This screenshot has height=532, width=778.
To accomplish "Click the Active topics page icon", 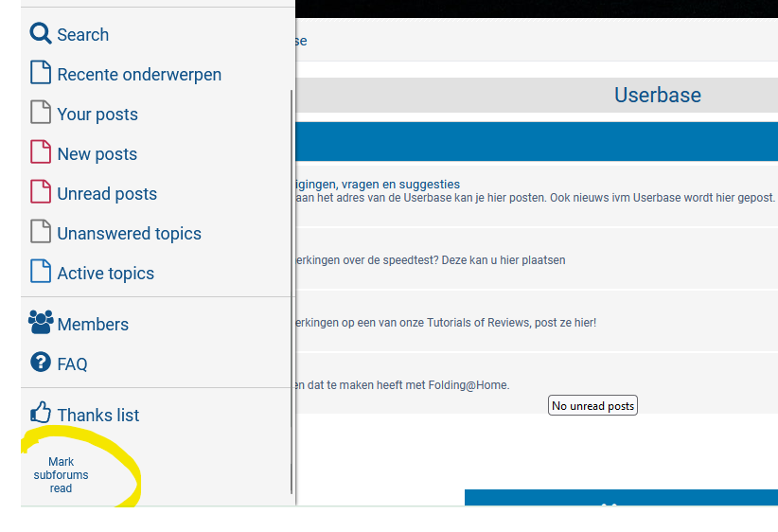I will tap(41, 273).
